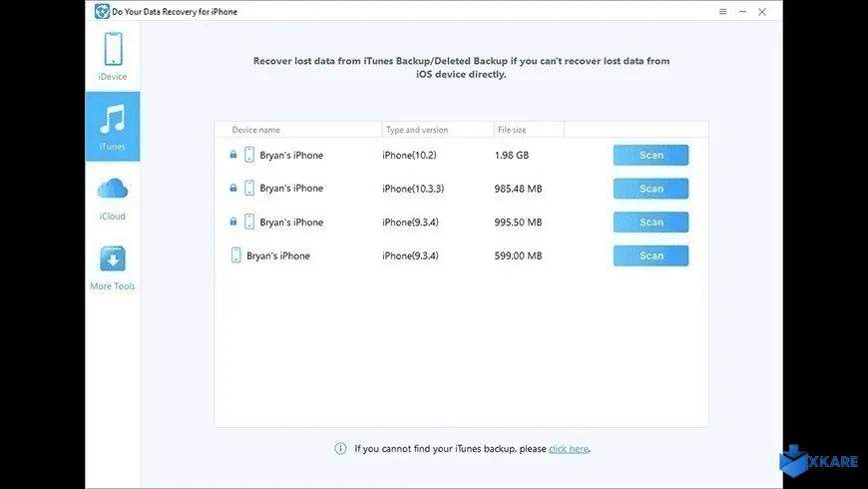This screenshot has height=489, width=868.
Task: Select Bryan's iPhone in iPhone(10.2) row
Action: point(291,155)
